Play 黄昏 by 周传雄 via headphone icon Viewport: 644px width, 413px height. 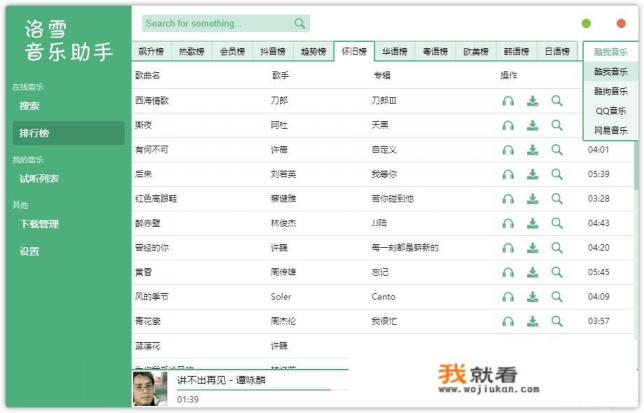508,272
